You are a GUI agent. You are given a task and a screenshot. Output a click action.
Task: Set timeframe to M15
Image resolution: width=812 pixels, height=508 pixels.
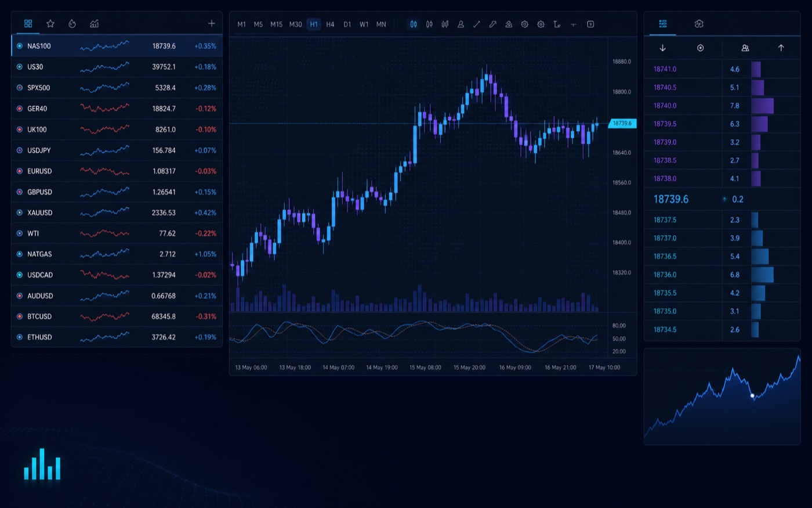click(276, 24)
